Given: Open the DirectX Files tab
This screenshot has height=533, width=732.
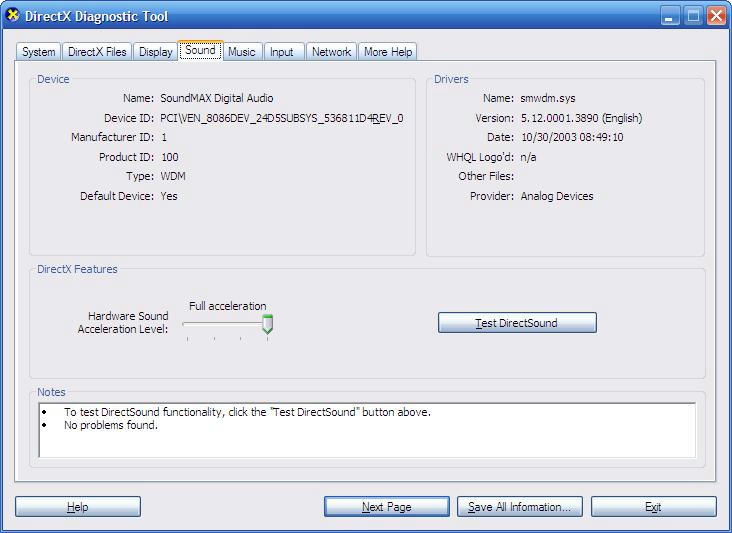Looking at the screenshot, I should pyautogui.click(x=97, y=52).
